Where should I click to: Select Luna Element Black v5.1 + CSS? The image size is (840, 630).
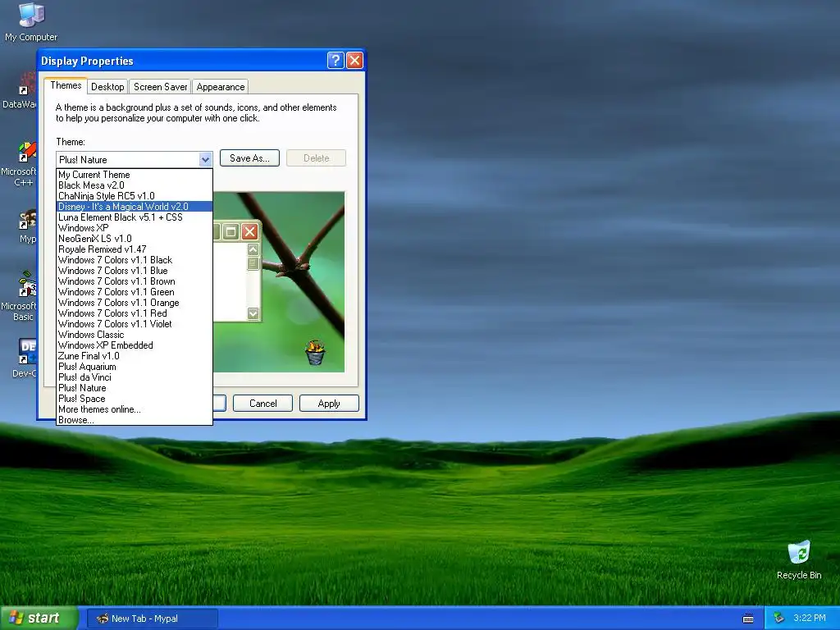coord(135,217)
